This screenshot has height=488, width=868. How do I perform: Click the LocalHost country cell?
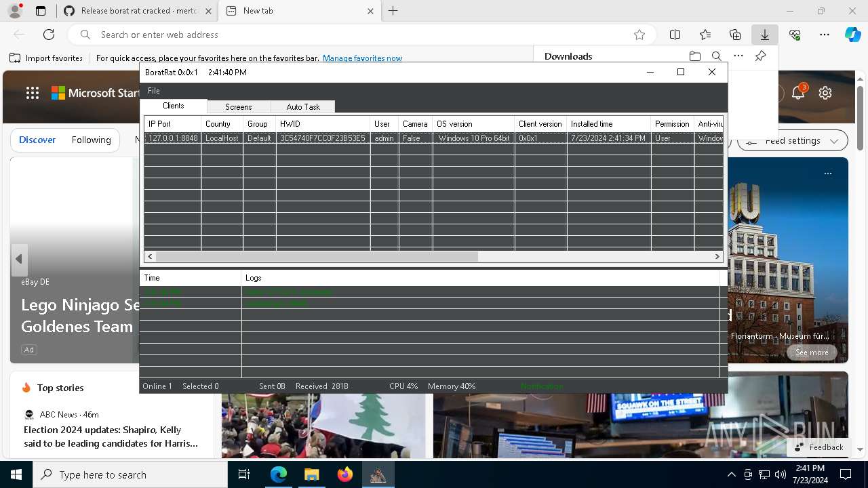tap(222, 138)
